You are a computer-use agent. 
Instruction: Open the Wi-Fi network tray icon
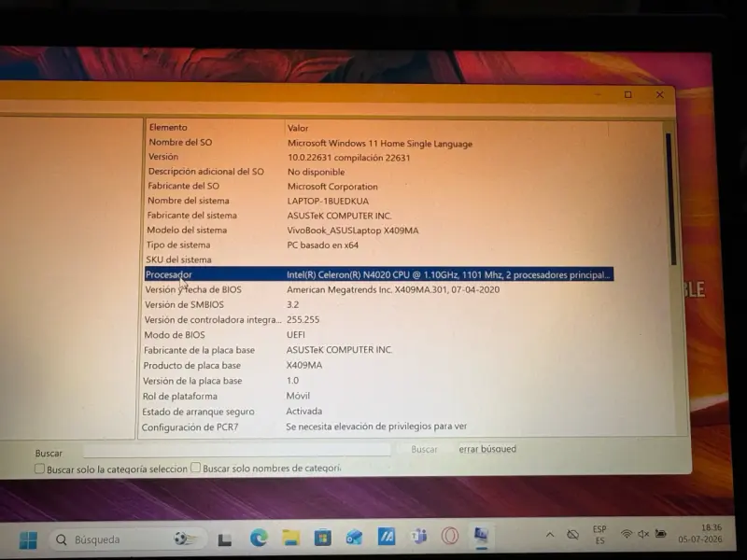(627, 534)
